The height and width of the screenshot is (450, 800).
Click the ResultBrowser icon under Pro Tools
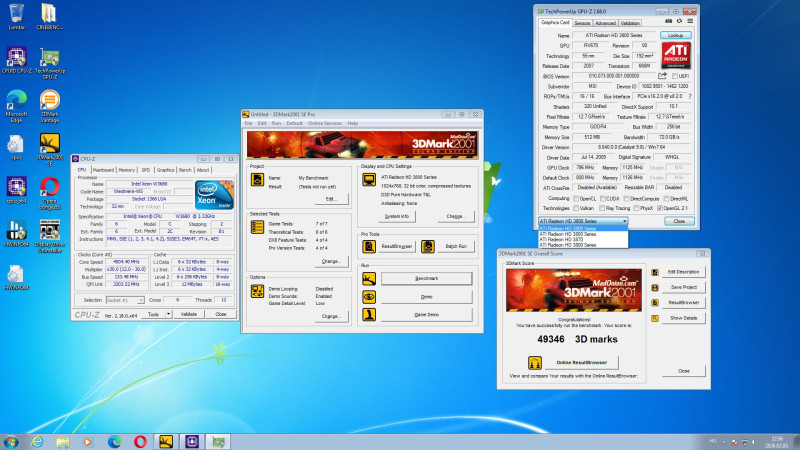[x=368, y=244]
